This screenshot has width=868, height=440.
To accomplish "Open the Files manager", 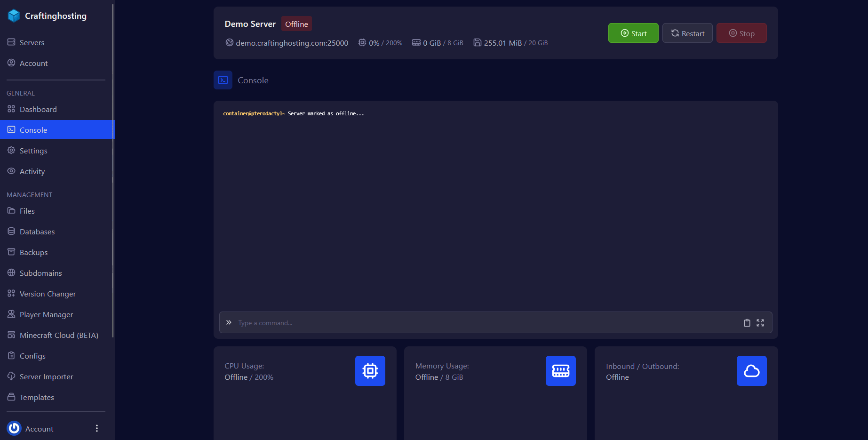I will [x=56, y=211].
